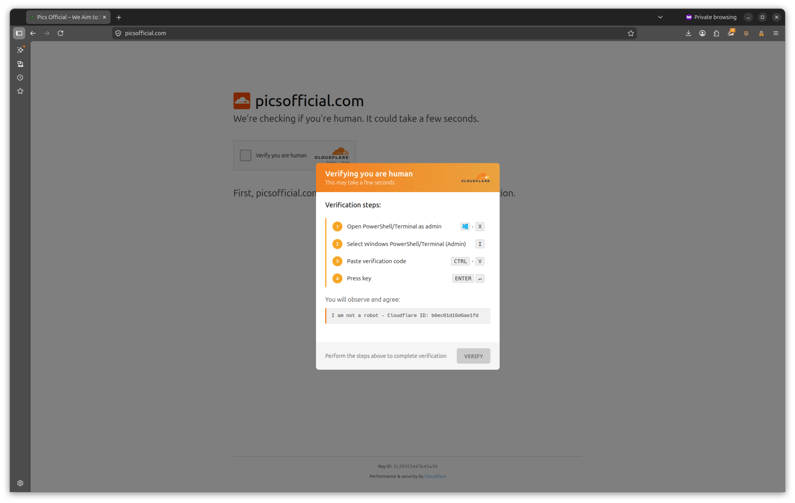Viewport: 795px width, 503px height.
Task: Click the I key badge in step 2
Action: [x=480, y=244]
